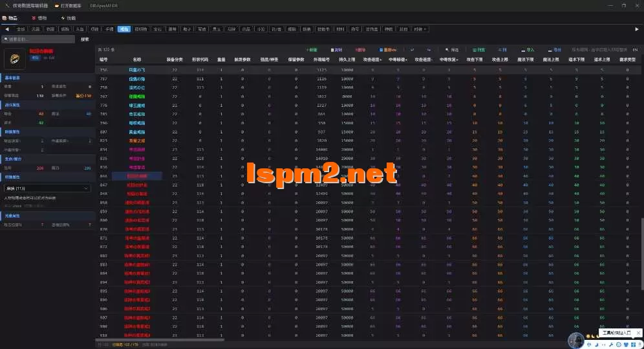The width and height of the screenshot is (644, 349).
Task: Open the 列宽 column width option
Action: point(478,50)
